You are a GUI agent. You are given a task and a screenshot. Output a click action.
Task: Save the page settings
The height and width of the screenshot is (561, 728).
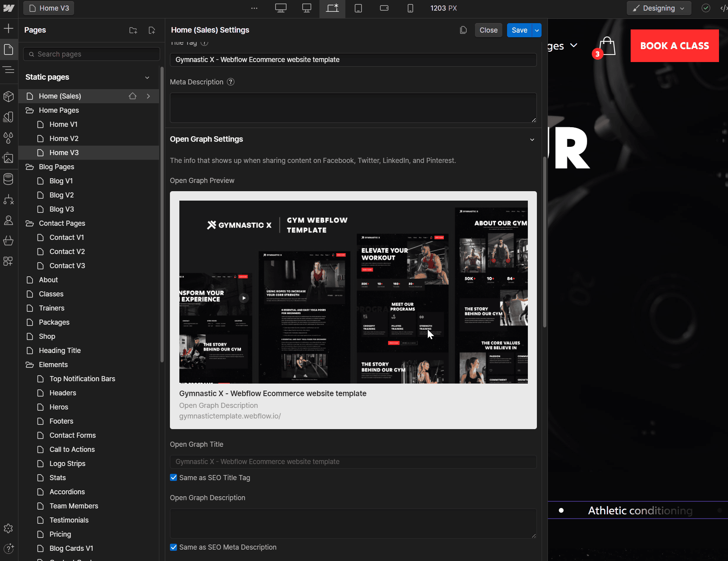point(519,30)
